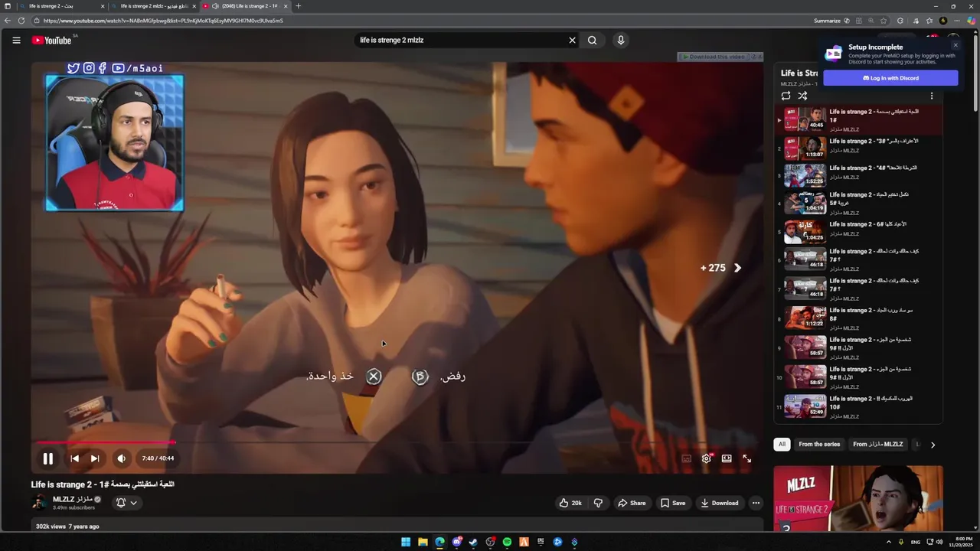980x551 pixels.
Task: Open the download overlay help icon
Action: 753,57
